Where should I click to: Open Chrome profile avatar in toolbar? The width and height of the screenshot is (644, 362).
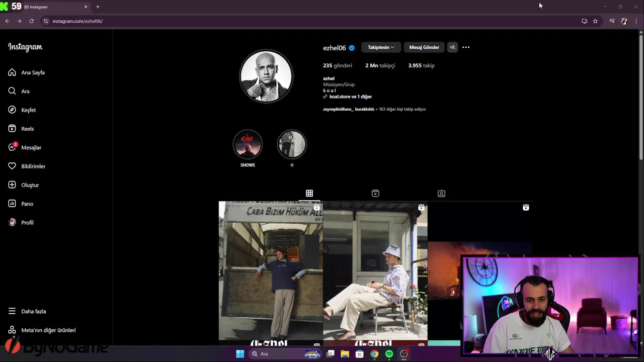(x=624, y=21)
